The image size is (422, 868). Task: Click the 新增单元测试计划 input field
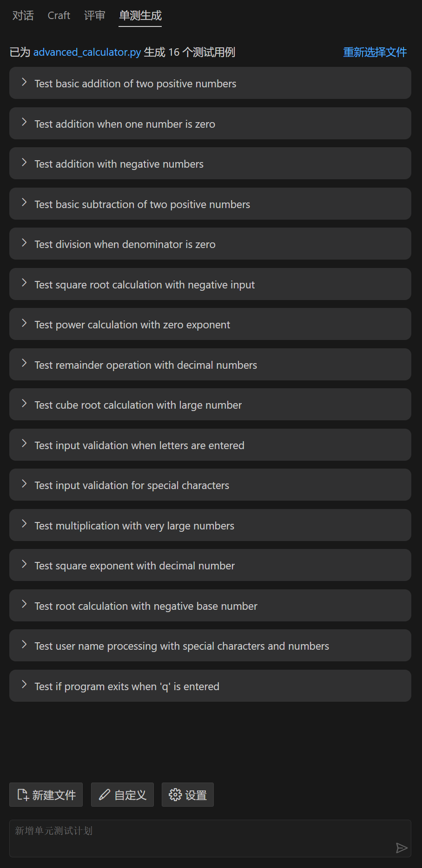tap(210, 838)
